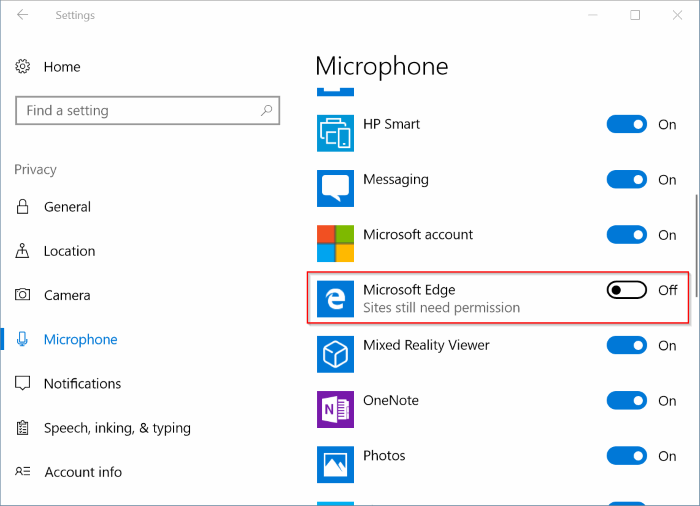Turn off HP Smart microphone toggle
This screenshot has width=700, height=506.
[x=626, y=124]
